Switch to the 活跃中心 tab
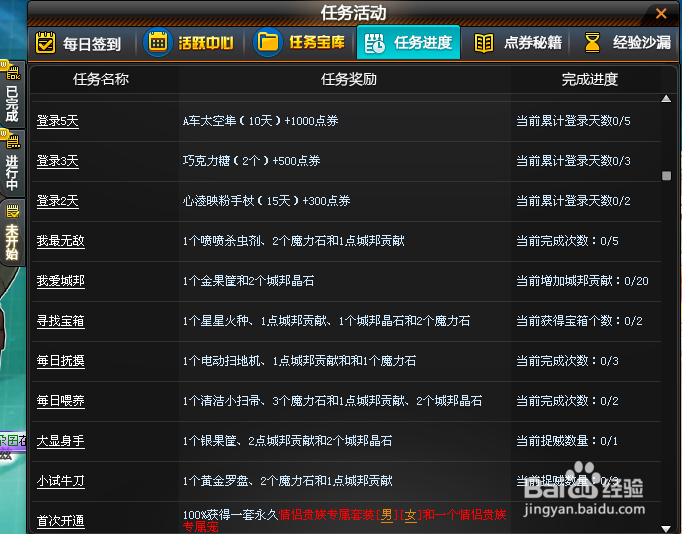 point(190,43)
